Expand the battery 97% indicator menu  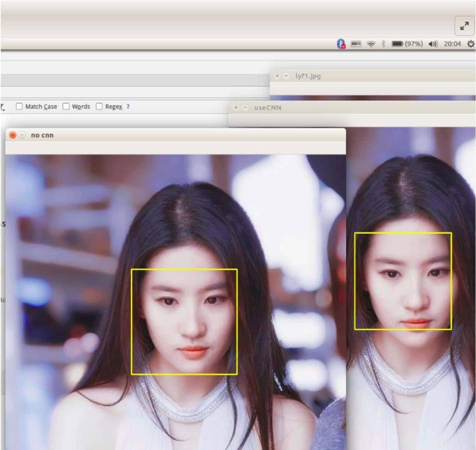click(407, 44)
